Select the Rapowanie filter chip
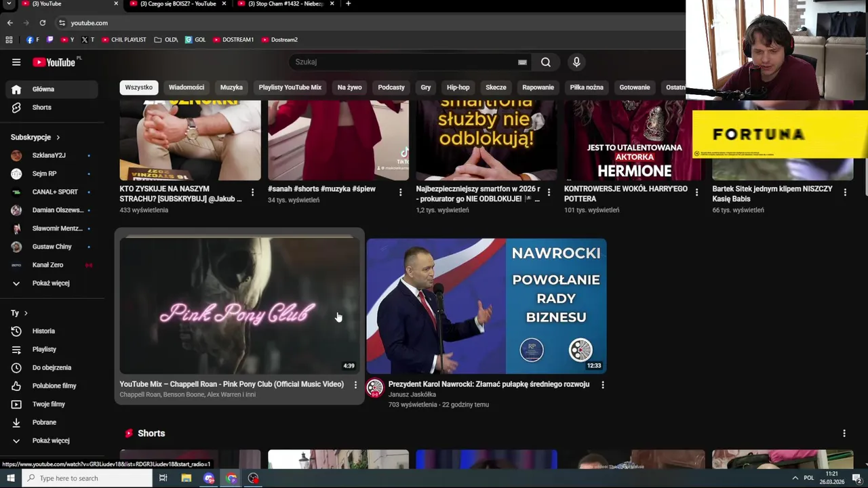The height and width of the screenshot is (488, 868). pos(538,87)
